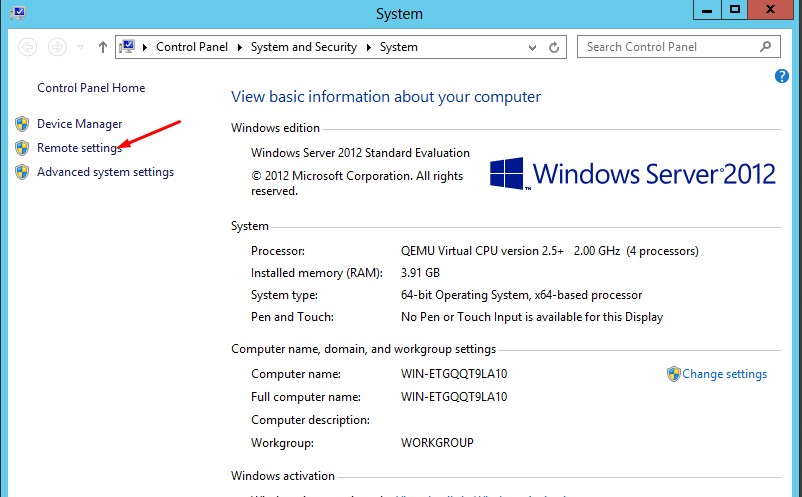
Task: Expand the chevron after System and Security
Action: [x=372, y=47]
